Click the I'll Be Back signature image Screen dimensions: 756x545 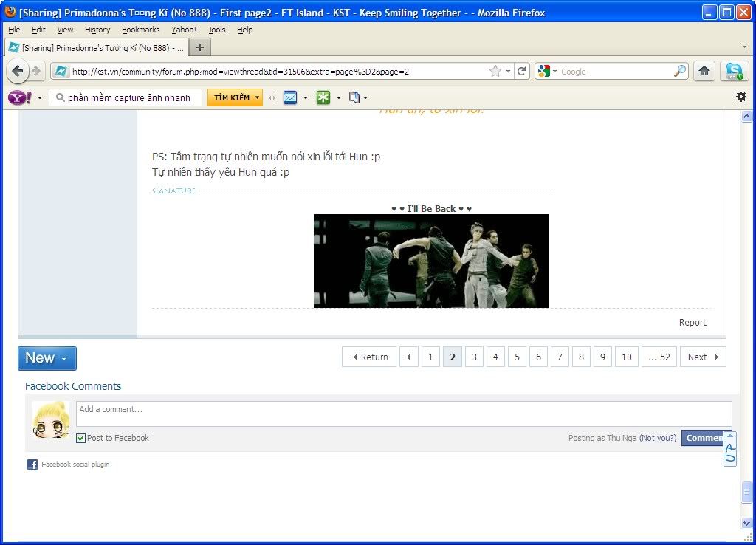coord(431,261)
